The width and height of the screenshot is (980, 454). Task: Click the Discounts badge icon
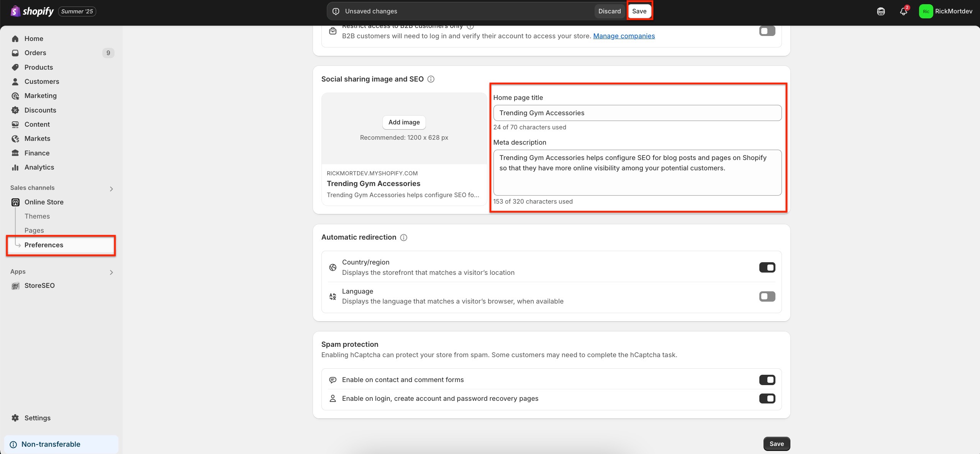coord(15,110)
